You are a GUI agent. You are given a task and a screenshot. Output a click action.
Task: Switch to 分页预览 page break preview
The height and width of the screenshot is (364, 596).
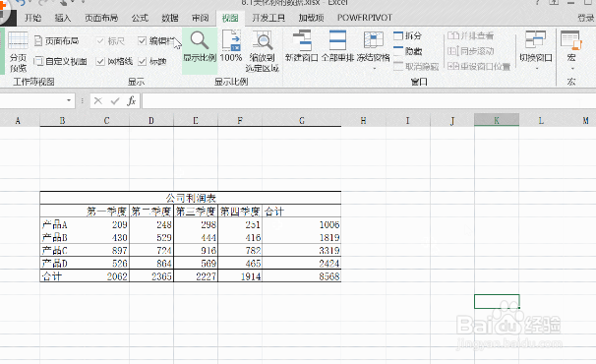pos(19,52)
